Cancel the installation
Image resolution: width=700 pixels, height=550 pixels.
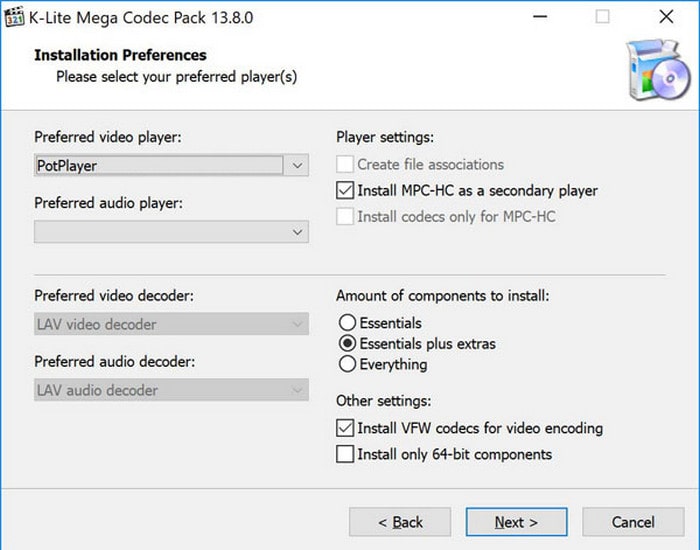[633, 522]
